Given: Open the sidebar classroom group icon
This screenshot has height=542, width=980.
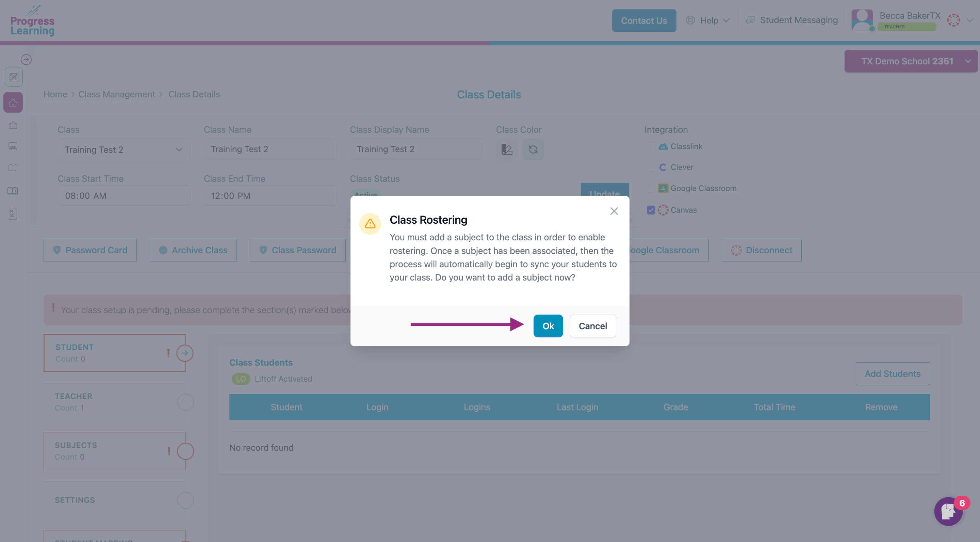Looking at the screenshot, I should pyautogui.click(x=13, y=146).
